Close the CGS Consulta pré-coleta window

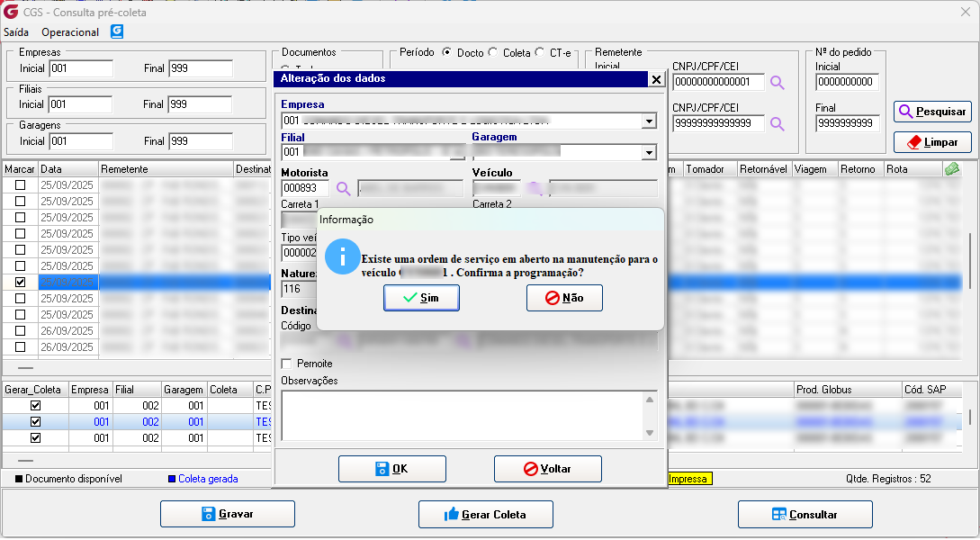point(965,12)
